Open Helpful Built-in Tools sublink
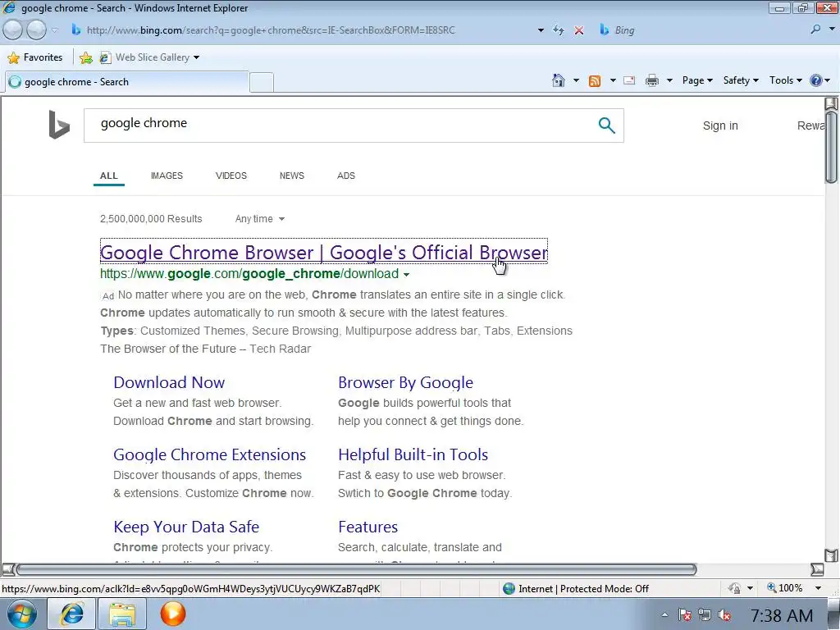The image size is (840, 630). 413,454
